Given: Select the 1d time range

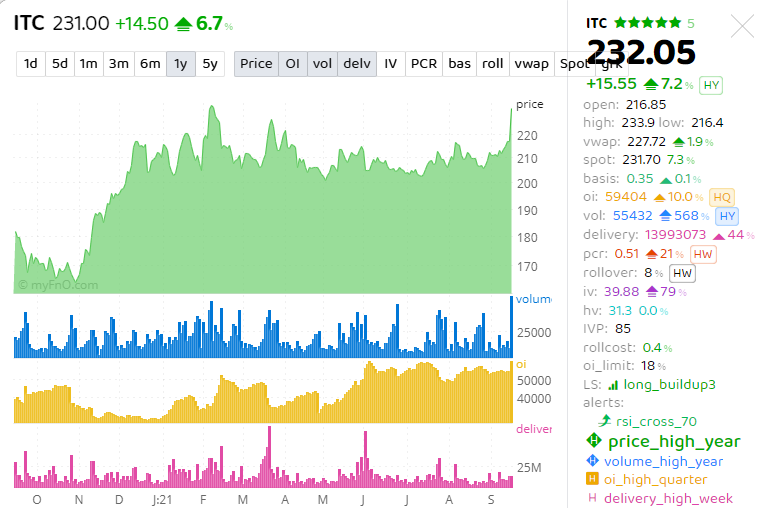Looking at the screenshot, I should pyautogui.click(x=31, y=64).
